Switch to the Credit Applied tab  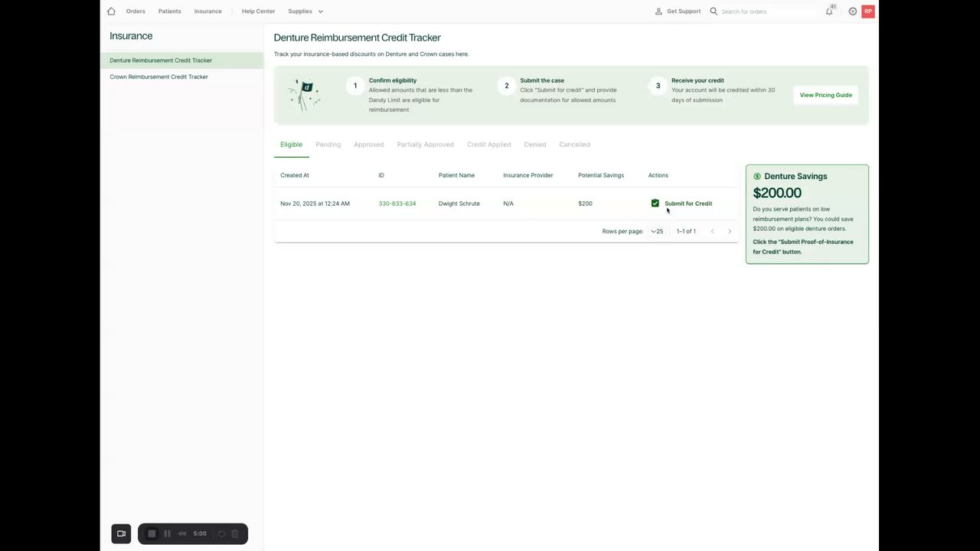[x=488, y=145]
